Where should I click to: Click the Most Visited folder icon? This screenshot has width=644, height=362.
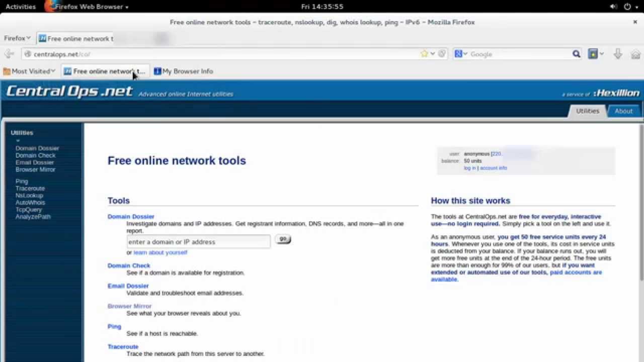[x=7, y=71]
